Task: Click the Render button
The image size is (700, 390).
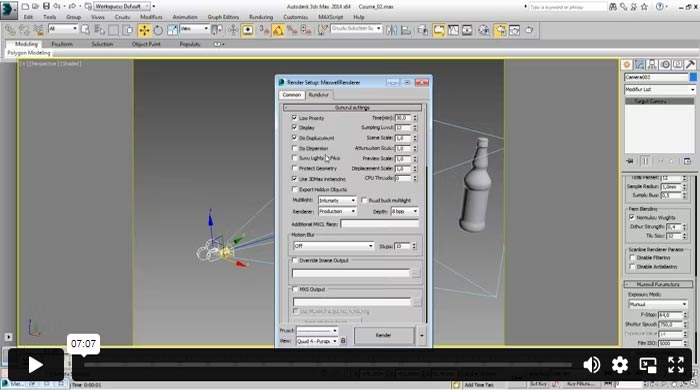Action: click(383, 336)
